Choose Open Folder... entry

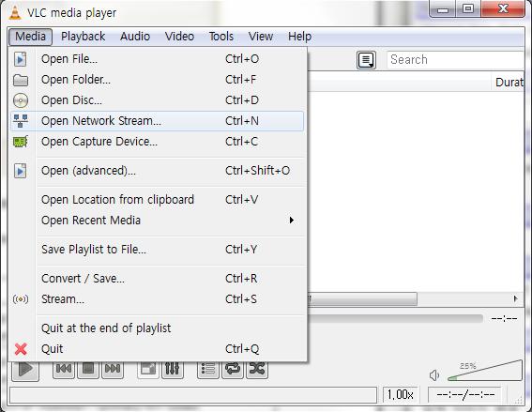158,80
